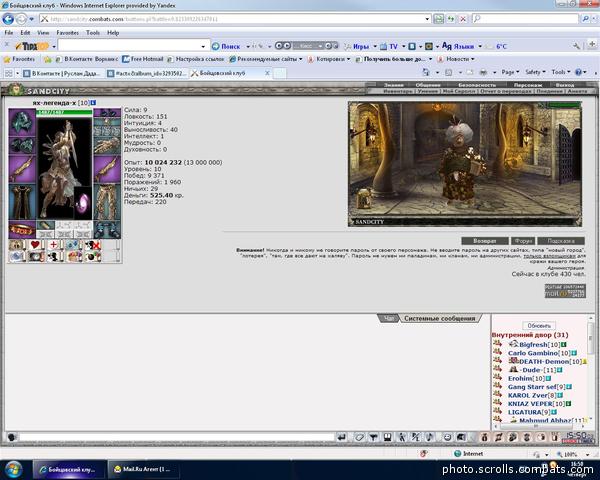The width and height of the screenshot is (600, 480).
Task: Open the View menu
Action: (43, 33)
